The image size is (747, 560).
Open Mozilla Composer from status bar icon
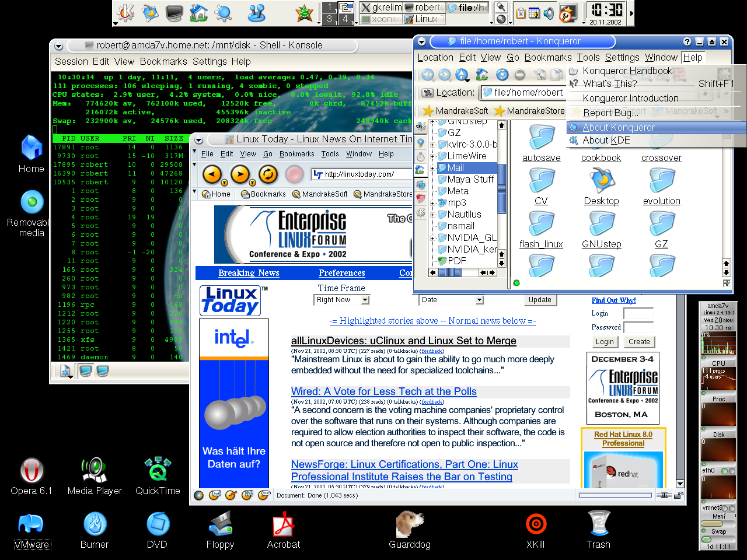pyautogui.click(x=231, y=495)
